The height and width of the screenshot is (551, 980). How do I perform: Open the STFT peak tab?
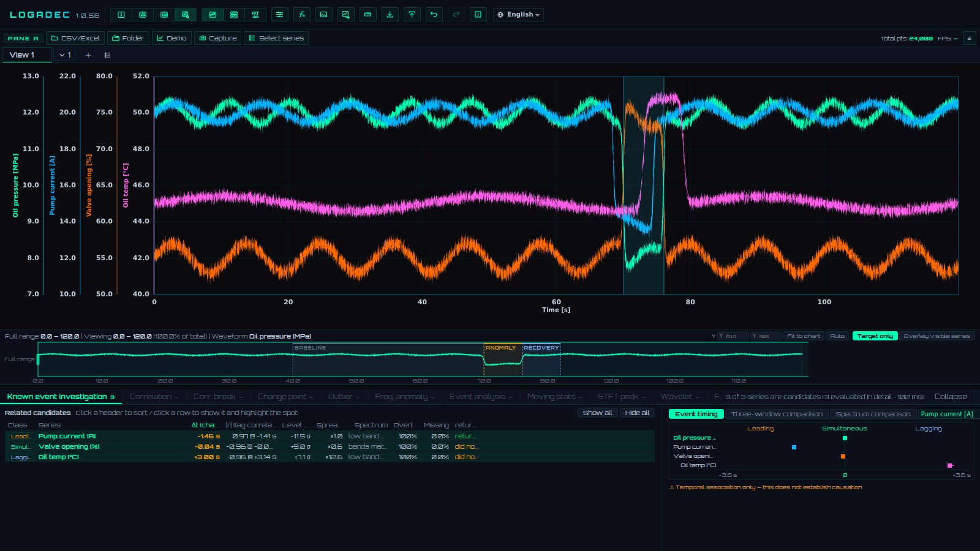(621, 397)
